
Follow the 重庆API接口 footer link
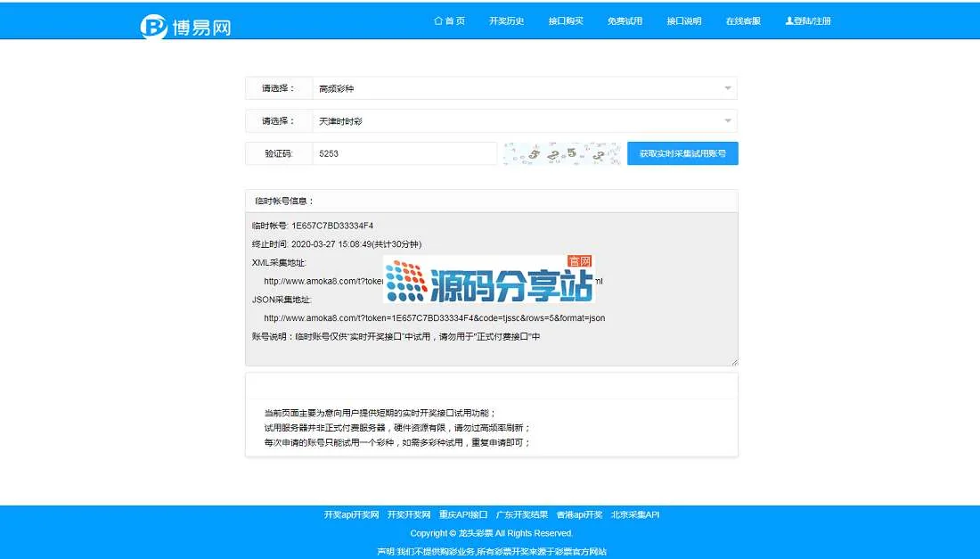point(463,514)
